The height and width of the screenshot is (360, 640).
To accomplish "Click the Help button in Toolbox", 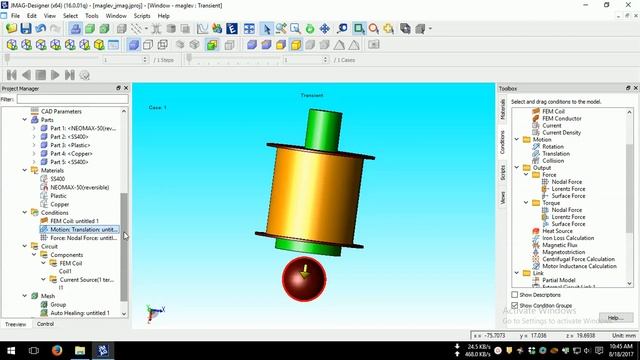I will pyautogui.click(x=616, y=317).
